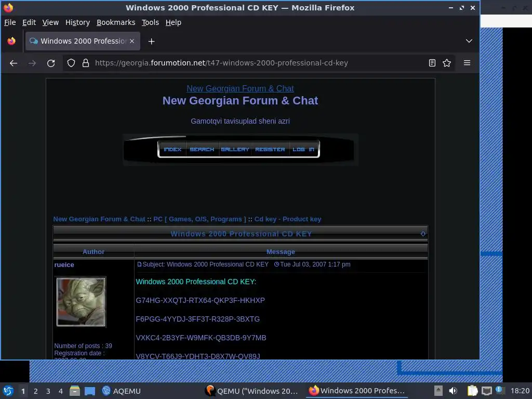The width and height of the screenshot is (532, 399).
Task: Open the volume speaker tray icon
Action: pos(453,391)
